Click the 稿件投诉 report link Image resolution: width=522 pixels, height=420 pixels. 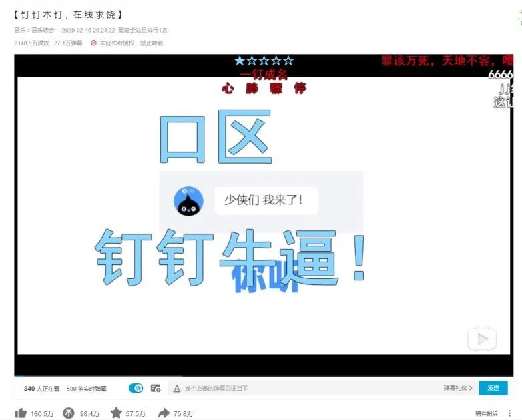487,413
